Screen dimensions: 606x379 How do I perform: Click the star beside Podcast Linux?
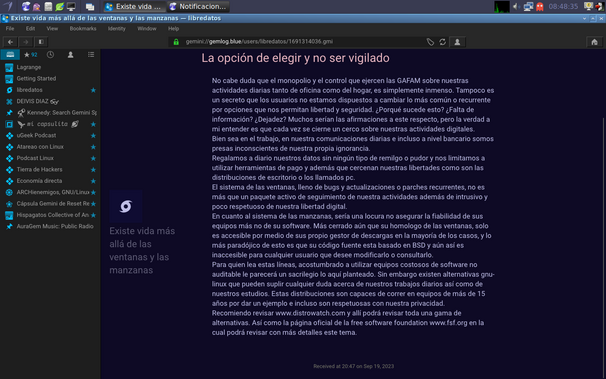[x=93, y=158]
